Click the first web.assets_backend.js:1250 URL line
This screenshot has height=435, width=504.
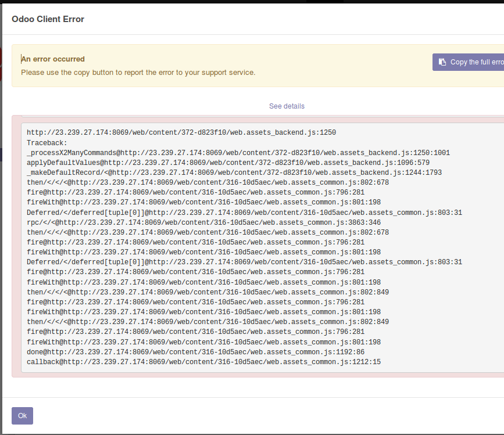[181, 132]
